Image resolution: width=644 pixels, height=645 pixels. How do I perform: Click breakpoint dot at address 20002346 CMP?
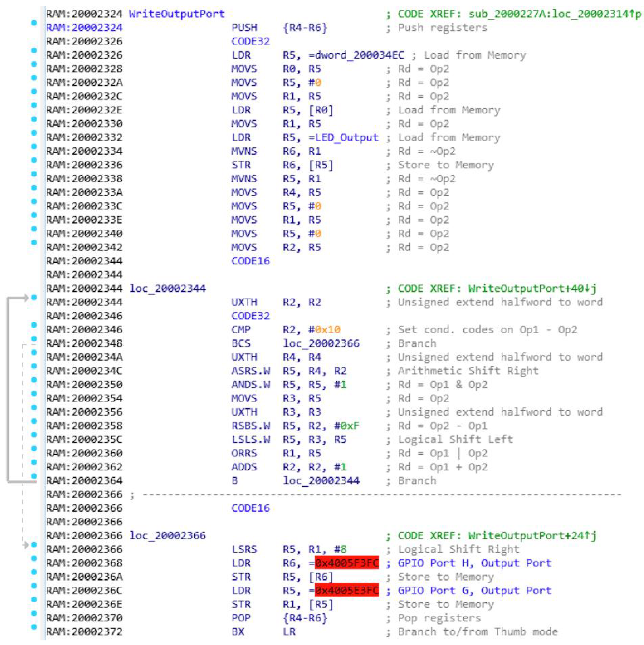click(x=34, y=325)
